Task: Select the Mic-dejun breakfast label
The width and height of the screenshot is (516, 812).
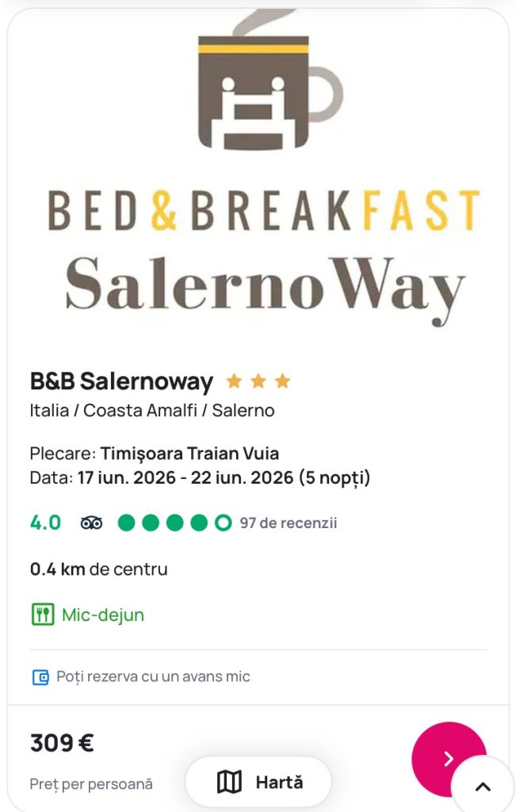Action: [x=103, y=615]
